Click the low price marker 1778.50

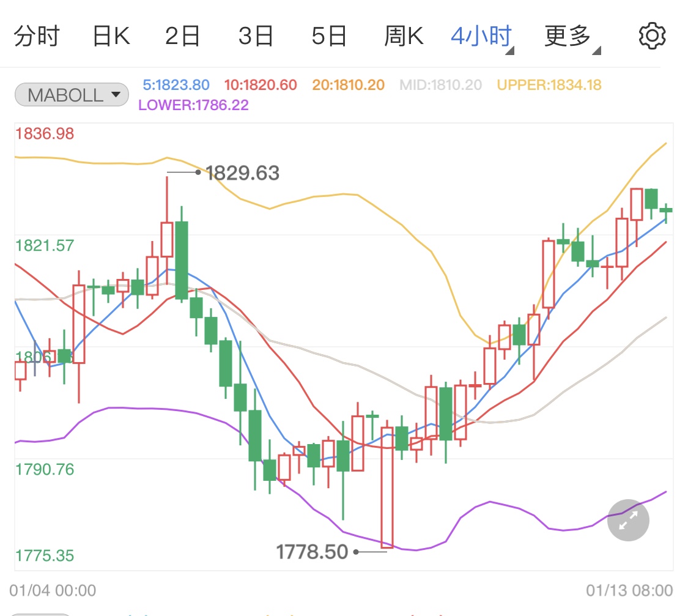pyautogui.click(x=312, y=552)
